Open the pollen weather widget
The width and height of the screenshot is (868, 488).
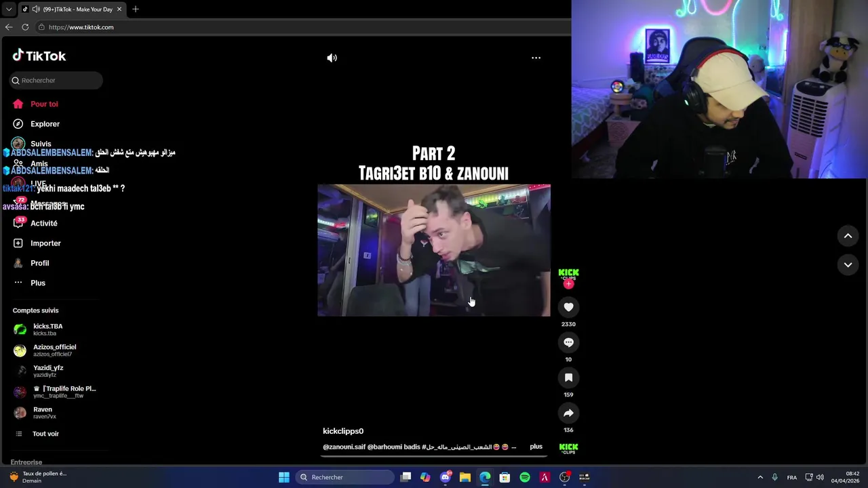pos(39,477)
